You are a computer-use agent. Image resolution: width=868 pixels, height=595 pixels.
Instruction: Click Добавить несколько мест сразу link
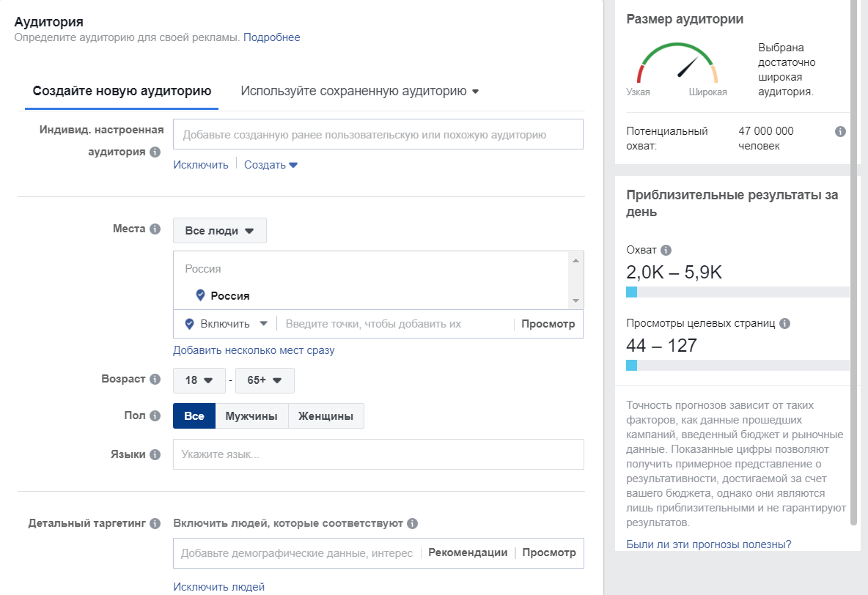tap(254, 350)
